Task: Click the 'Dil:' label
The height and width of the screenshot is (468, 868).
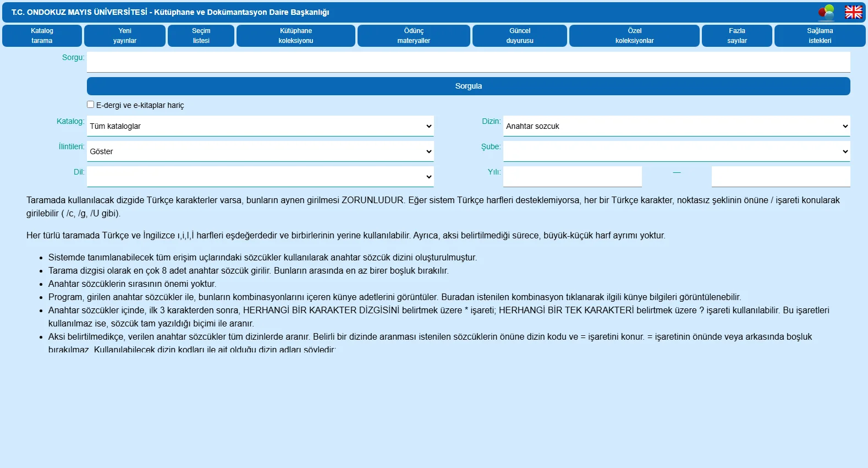Action: tap(79, 172)
